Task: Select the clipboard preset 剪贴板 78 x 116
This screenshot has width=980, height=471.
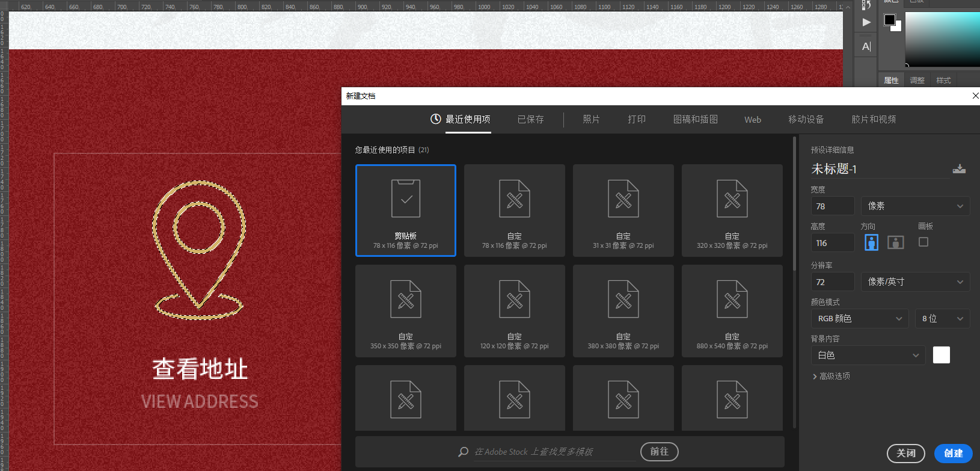Action: 406,211
